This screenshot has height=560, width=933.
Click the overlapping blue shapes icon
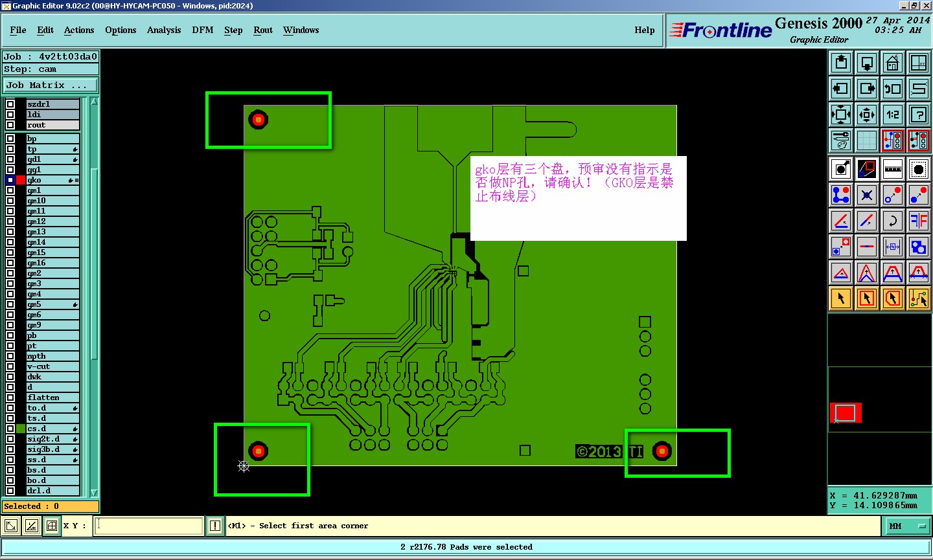(919, 247)
